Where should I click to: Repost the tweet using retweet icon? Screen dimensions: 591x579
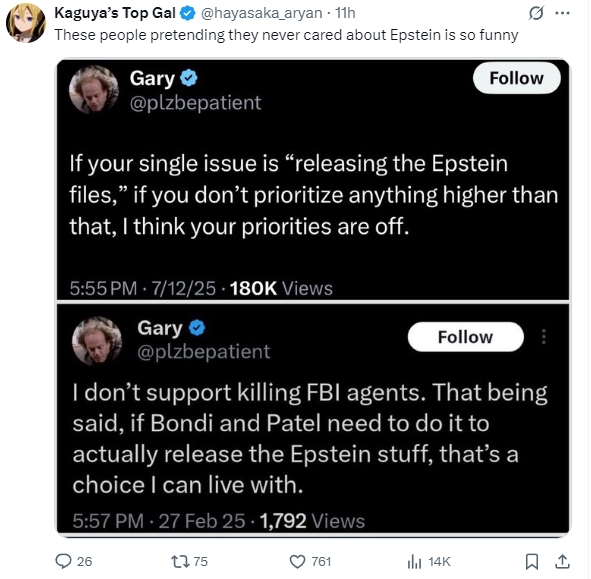click(x=178, y=561)
